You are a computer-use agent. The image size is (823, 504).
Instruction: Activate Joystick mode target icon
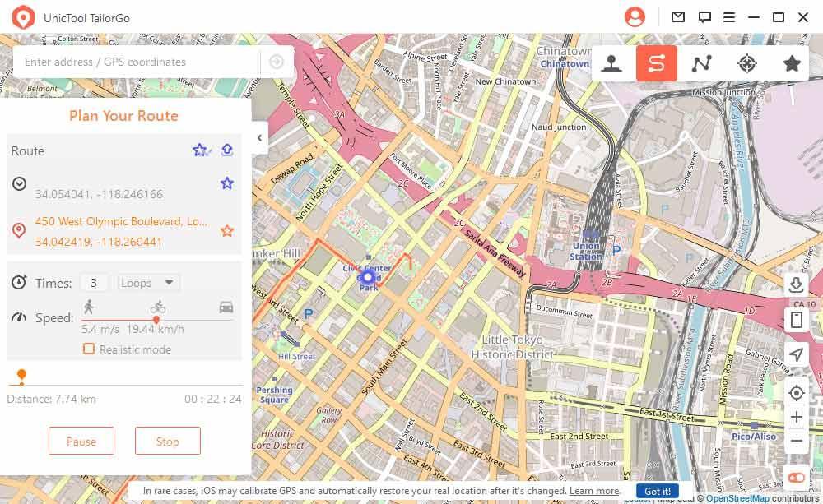click(x=747, y=63)
